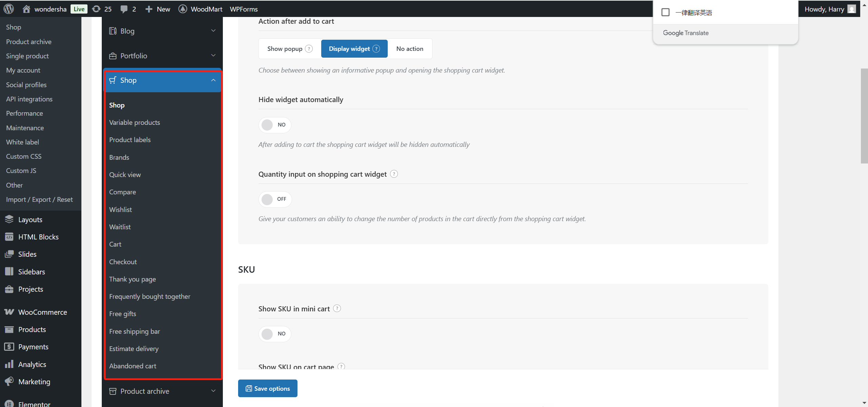Click the page vertical scrollbar thumb
The width and height of the screenshot is (868, 407).
tap(864, 115)
